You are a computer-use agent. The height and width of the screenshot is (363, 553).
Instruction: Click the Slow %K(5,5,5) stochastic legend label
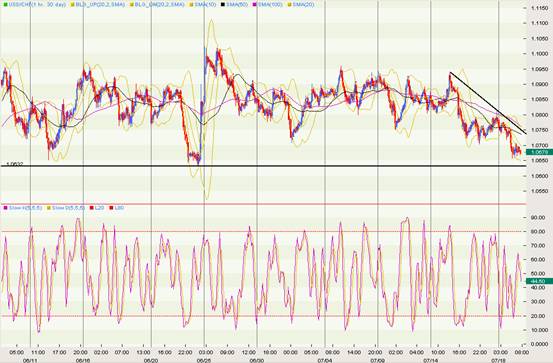[25, 208]
